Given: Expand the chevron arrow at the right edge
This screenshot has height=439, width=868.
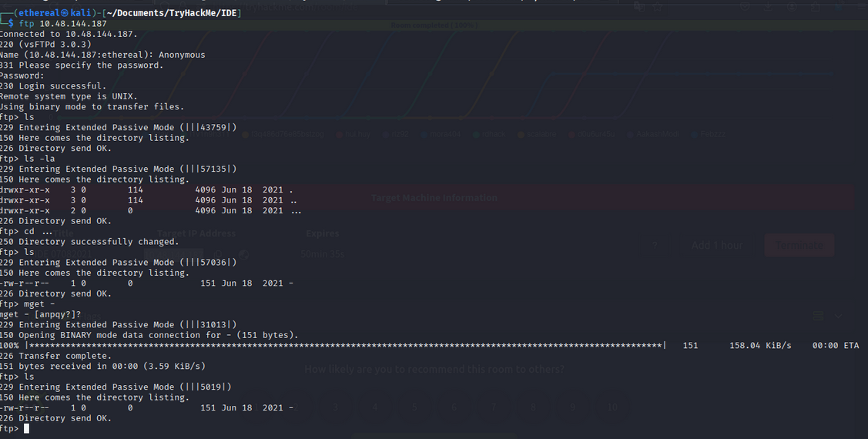Looking at the screenshot, I should click(x=838, y=316).
